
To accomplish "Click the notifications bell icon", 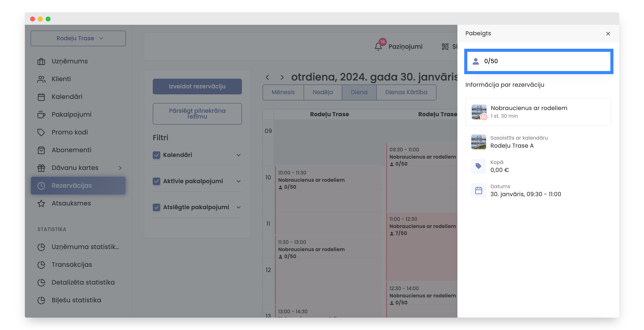I will (378, 46).
